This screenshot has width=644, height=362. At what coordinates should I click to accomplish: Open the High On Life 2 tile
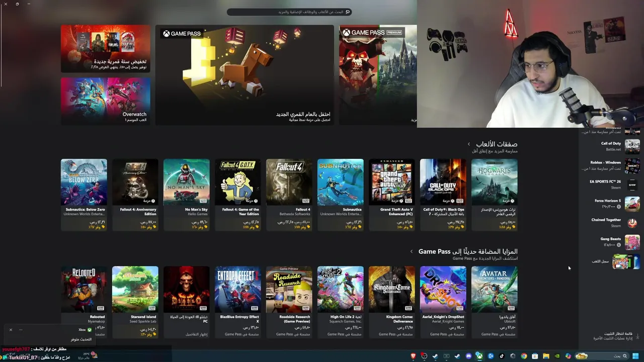[x=341, y=302]
